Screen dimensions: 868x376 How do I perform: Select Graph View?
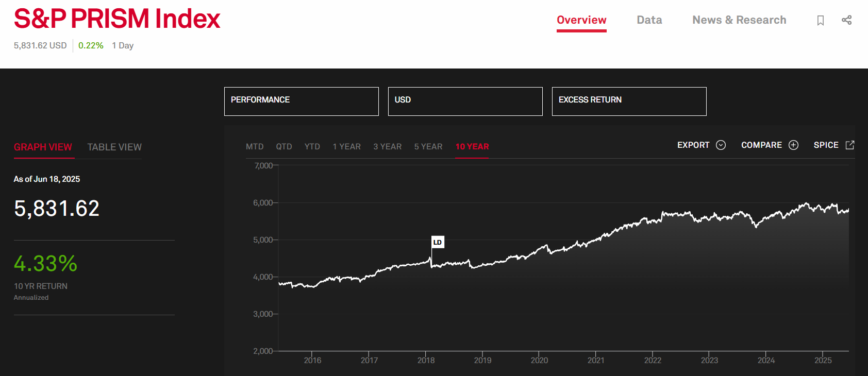point(43,147)
